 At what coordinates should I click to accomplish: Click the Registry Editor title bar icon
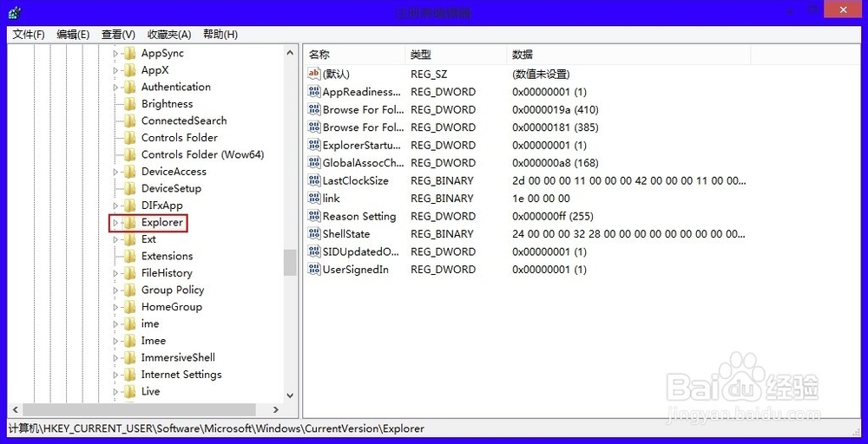[x=15, y=11]
